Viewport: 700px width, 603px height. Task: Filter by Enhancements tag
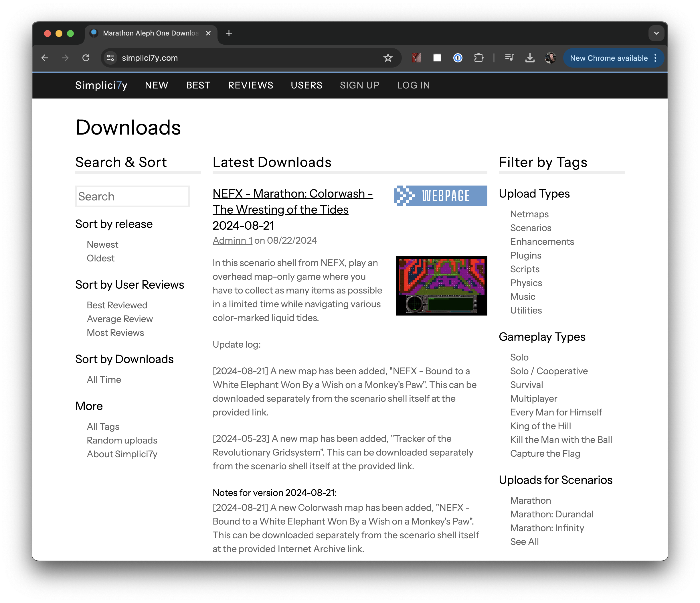(x=542, y=242)
